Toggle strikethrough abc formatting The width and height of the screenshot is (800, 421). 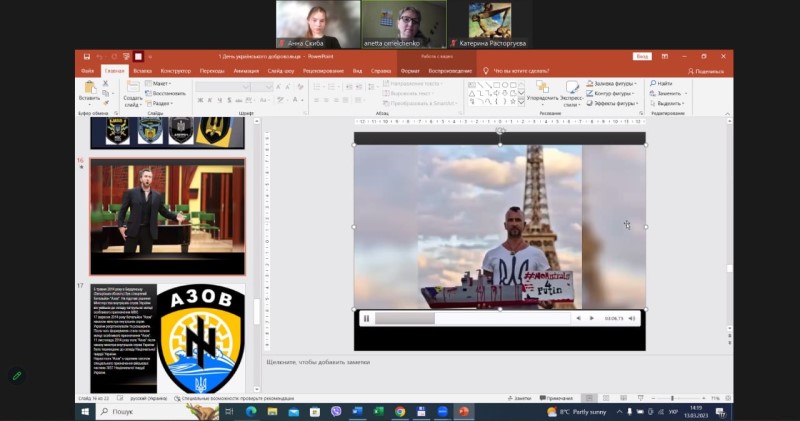coord(239,100)
